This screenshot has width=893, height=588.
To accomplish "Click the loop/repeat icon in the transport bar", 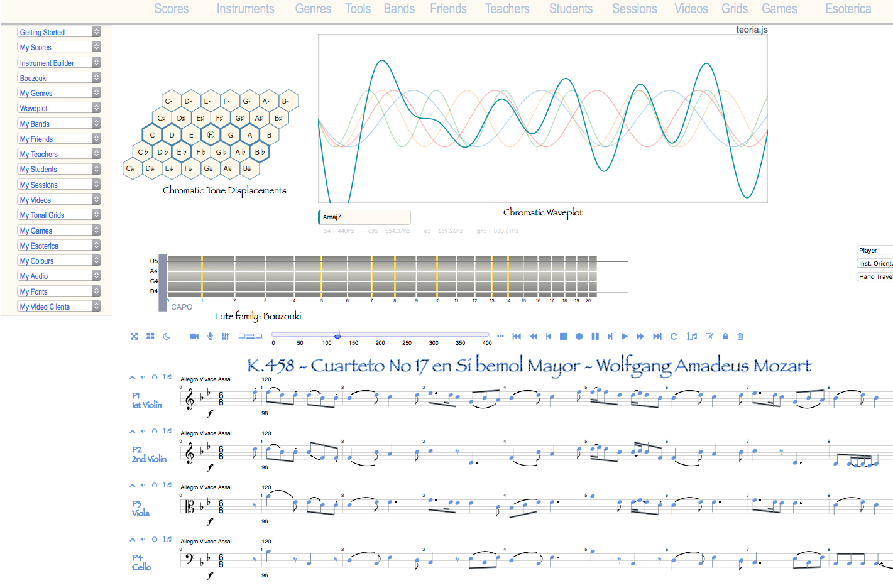I will pos(673,336).
